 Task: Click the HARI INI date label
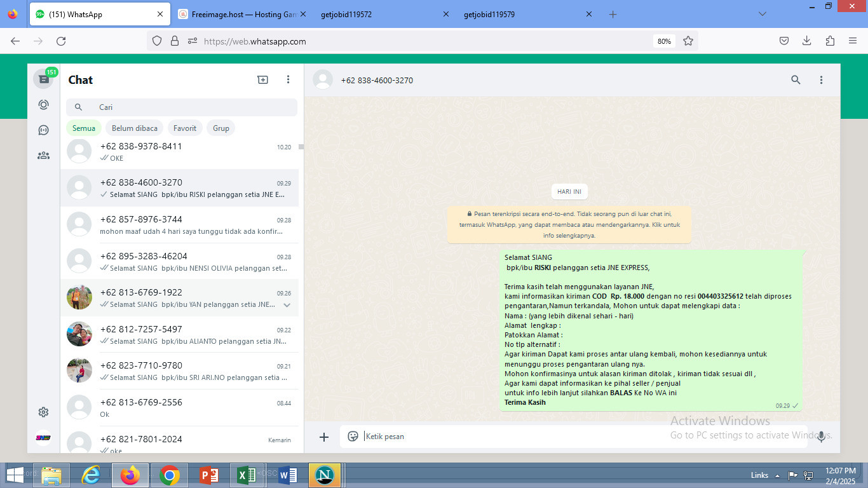[569, 191]
